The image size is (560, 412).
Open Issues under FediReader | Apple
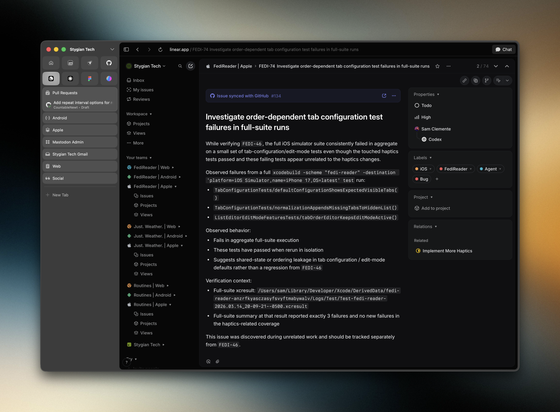point(144,196)
